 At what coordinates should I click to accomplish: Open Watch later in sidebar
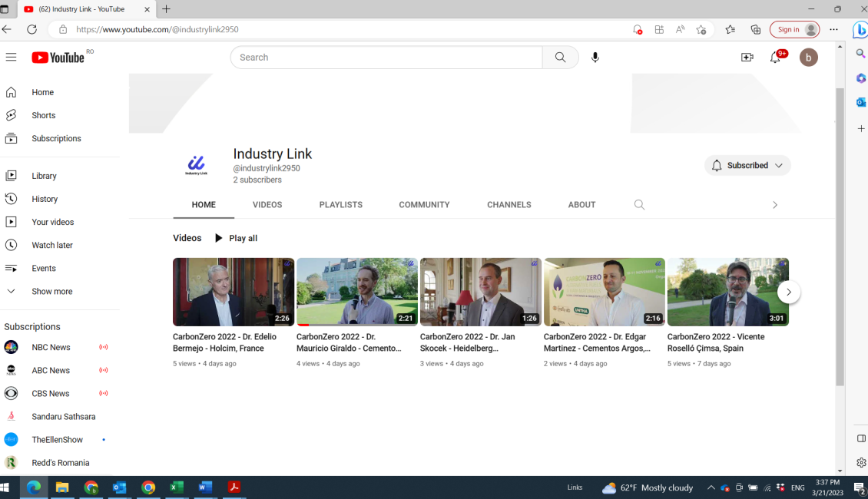[51, 245]
